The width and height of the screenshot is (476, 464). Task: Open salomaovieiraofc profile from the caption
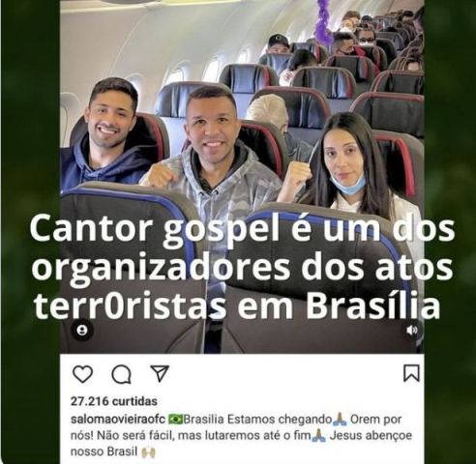click(118, 420)
